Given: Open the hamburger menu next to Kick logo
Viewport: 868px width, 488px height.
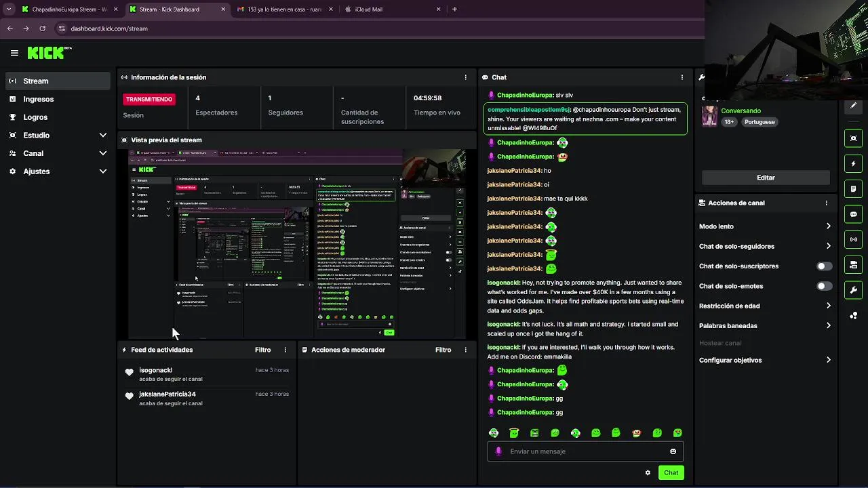Looking at the screenshot, I should (x=14, y=53).
